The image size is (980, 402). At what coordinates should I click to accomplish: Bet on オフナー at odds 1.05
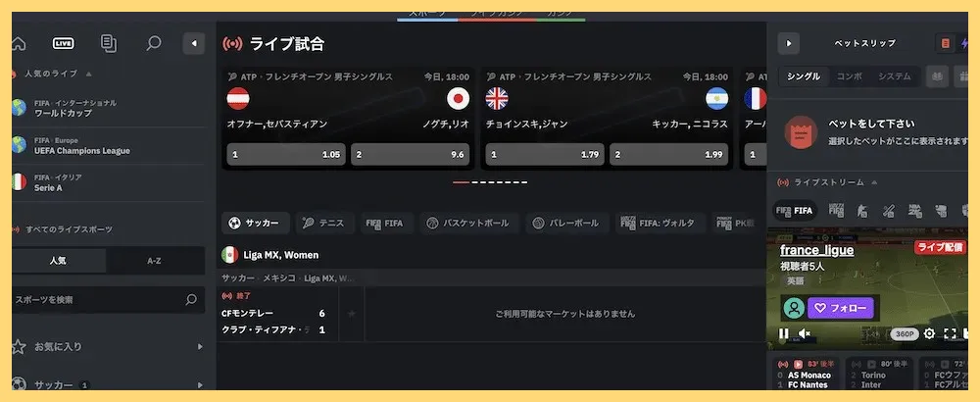(x=286, y=154)
